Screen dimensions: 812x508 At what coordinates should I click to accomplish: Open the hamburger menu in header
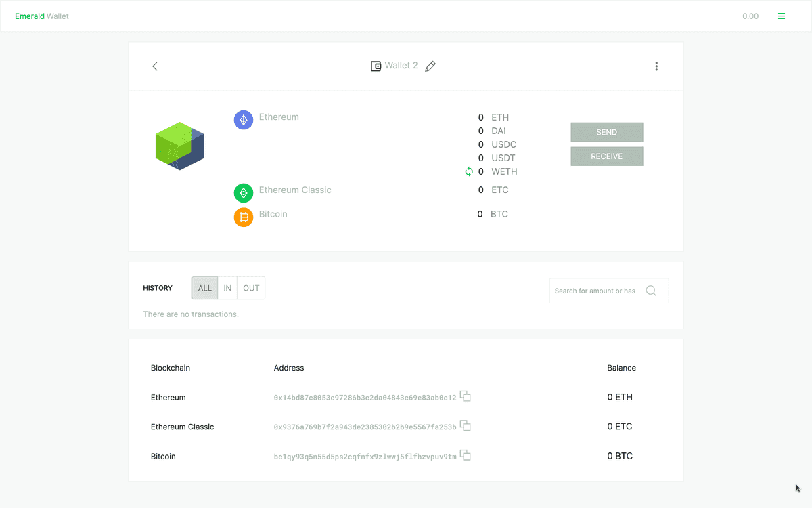click(782, 16)
